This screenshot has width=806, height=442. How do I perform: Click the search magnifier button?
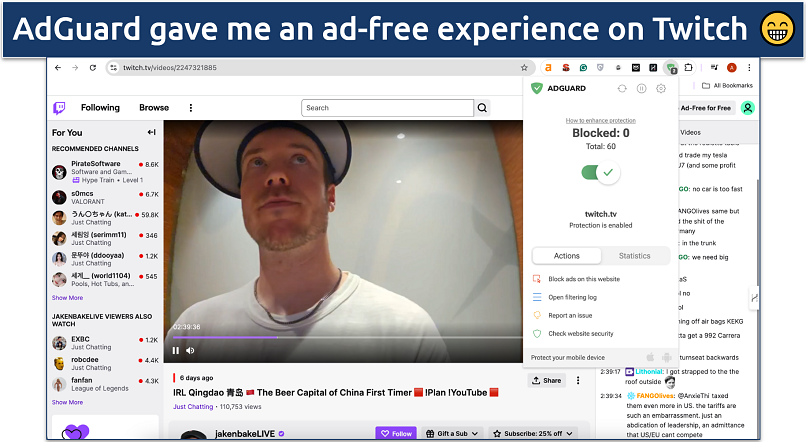[x=482, y=108]
